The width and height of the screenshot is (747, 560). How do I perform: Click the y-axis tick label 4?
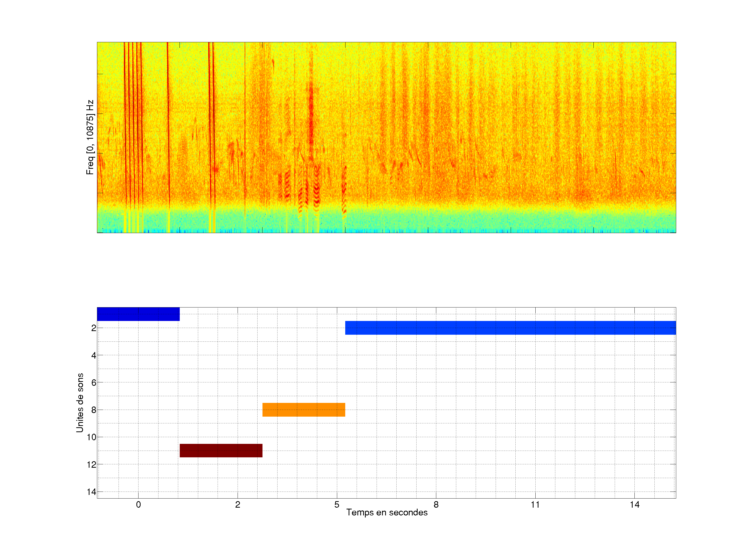point(94,355)
